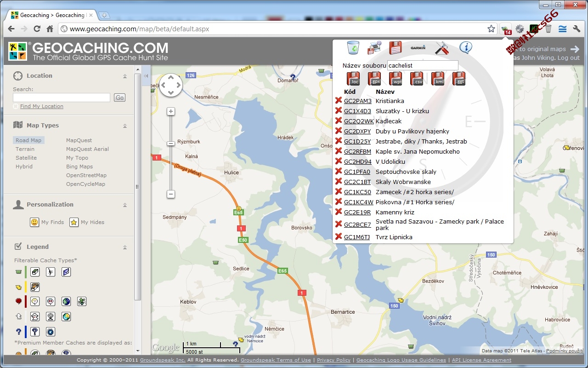
Task: Send caches to Garmin device
Action: pos(418,47)
